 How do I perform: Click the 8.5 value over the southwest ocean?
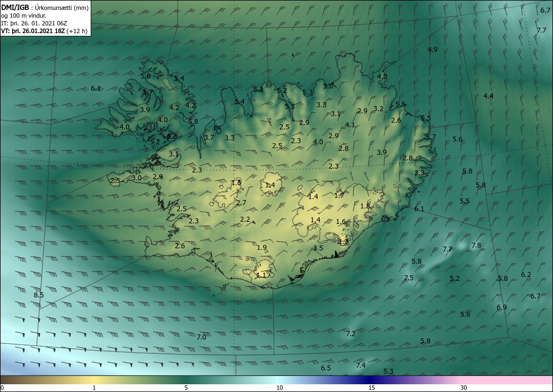[x=39, y=295]
